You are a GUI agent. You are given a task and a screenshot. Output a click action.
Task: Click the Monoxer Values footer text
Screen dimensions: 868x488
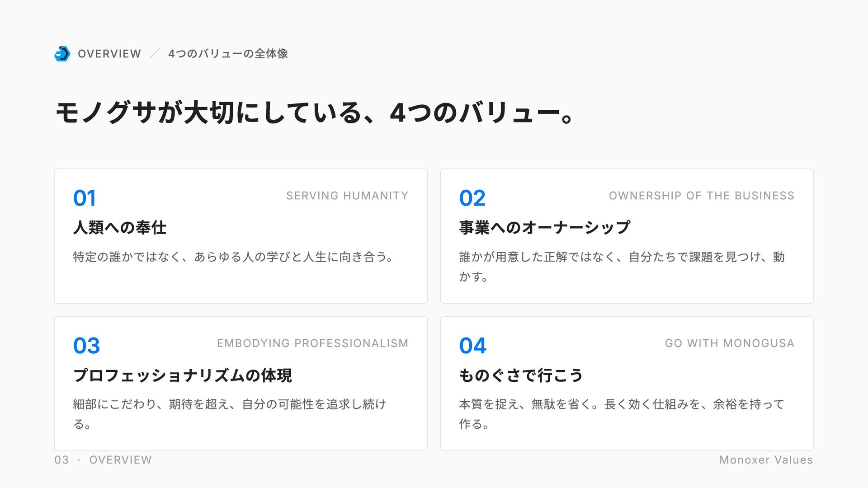tap(766, 460)
